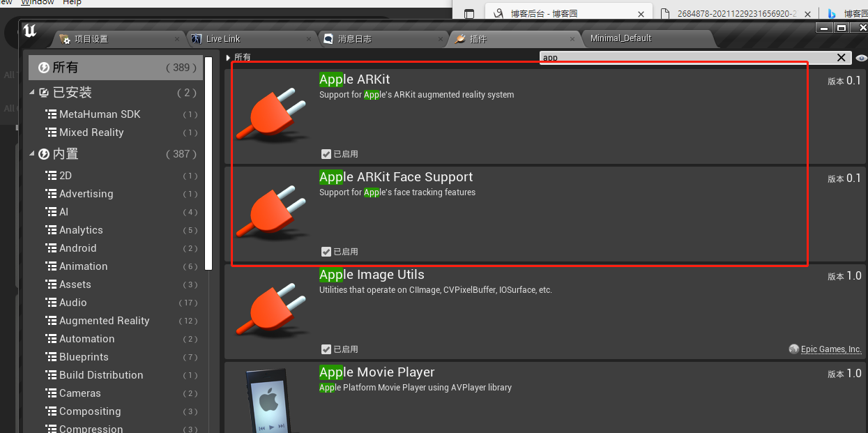
Task: Toggle Apple Image Utils 已启用 checkbox
Action: coord(326,349)
